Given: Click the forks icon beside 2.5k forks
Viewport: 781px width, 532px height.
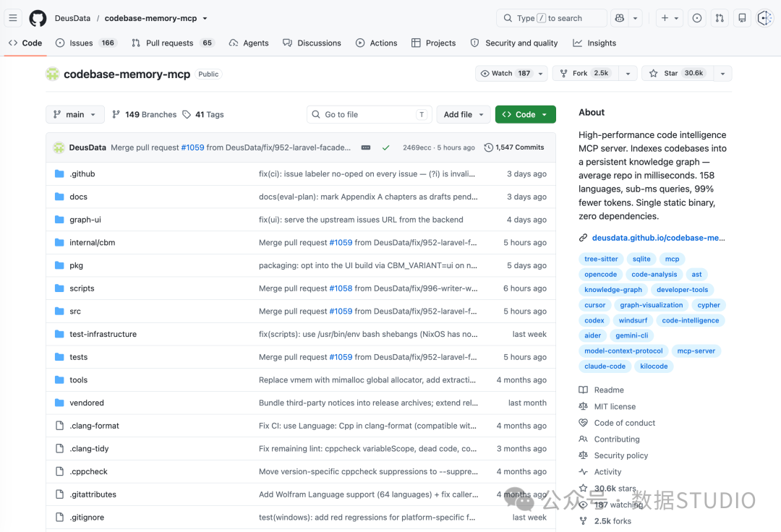Looking at the screenshot, I should point(583,521).
